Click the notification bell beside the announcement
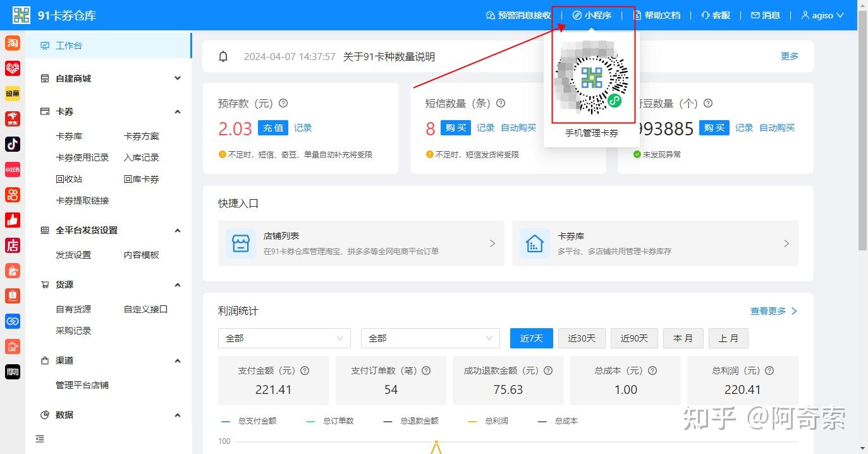Screen dimensions: 868x454 [223, 56]
